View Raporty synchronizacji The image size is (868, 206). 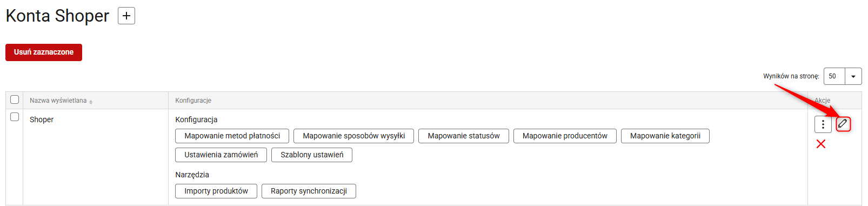tap(309, 191)
